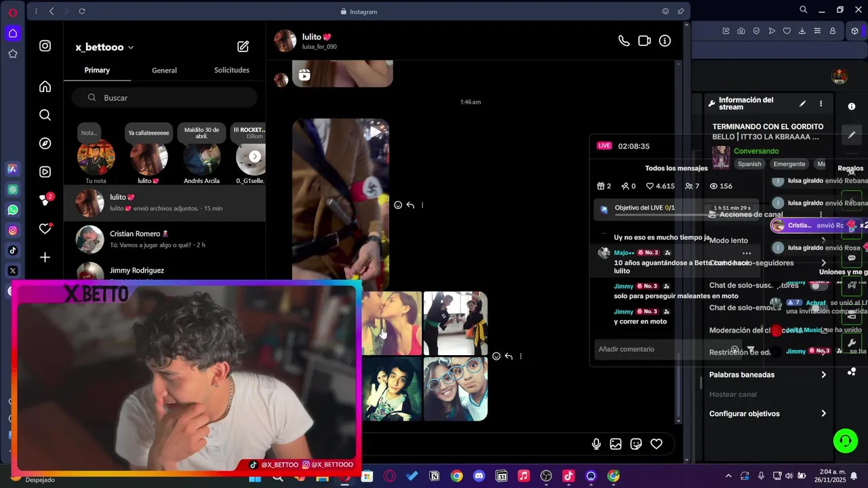Open Todos los mensajes in live panel
The width and height of the screenshot is (868, 488).
[676, 168]
